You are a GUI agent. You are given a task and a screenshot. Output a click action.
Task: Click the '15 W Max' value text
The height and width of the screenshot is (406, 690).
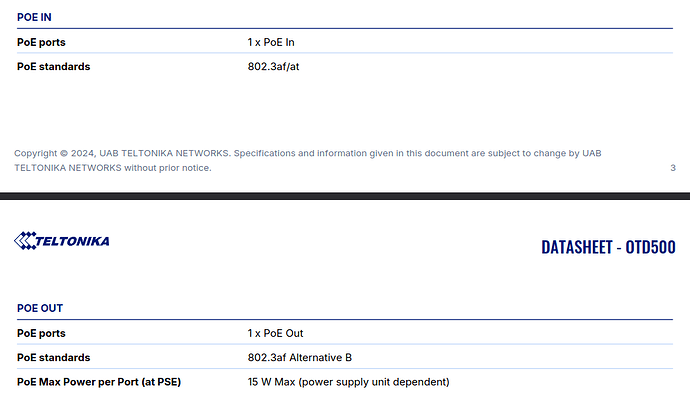click(272, 382)
